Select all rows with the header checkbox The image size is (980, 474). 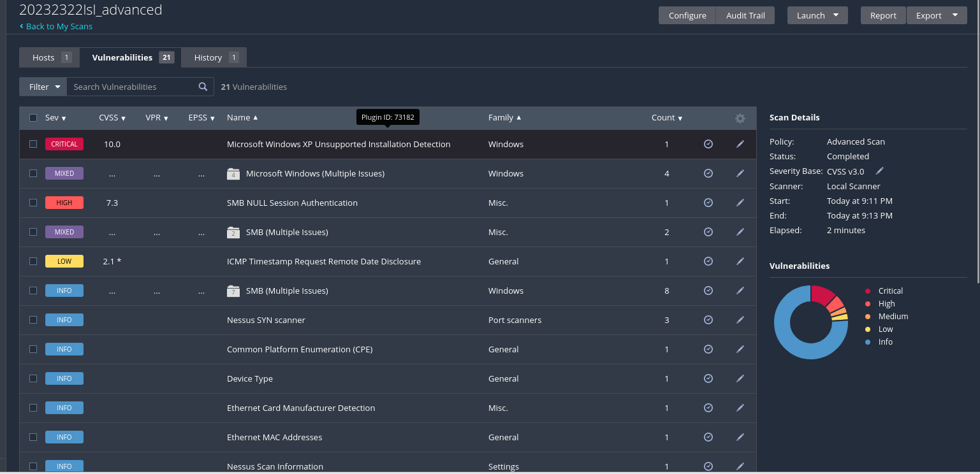tap(33, 118)
